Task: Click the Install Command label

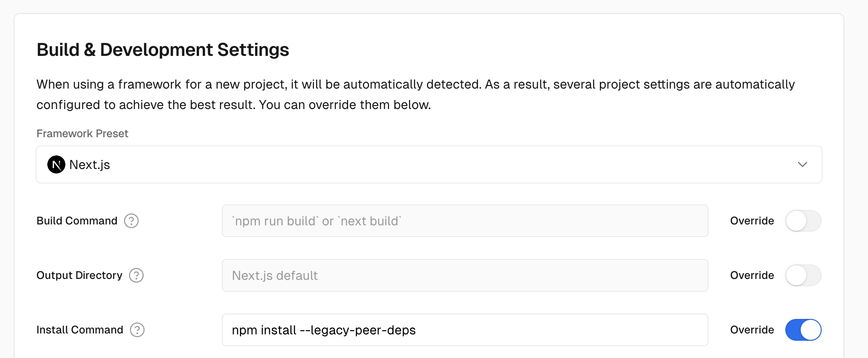Action: click(80, 330)
